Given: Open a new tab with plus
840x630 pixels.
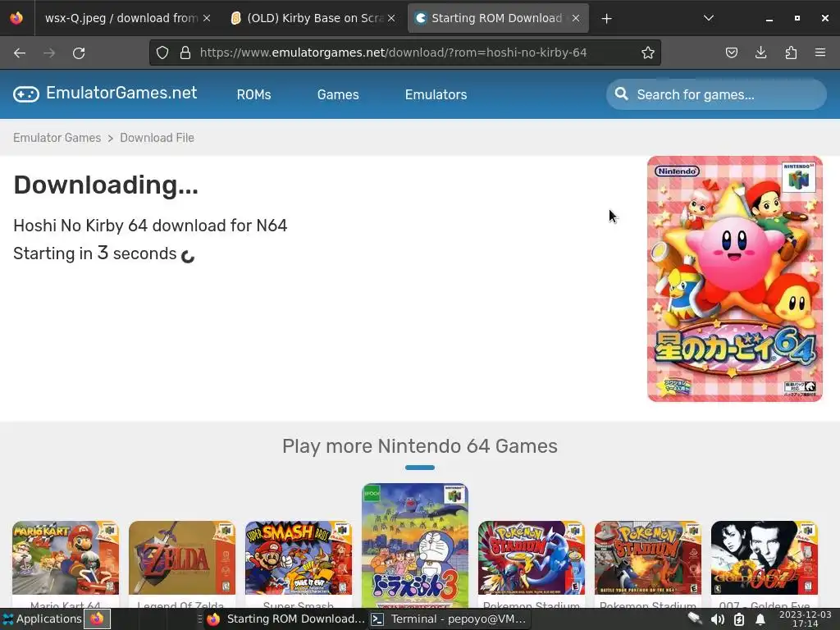Looking at the screenshot, I should point(606,19).
